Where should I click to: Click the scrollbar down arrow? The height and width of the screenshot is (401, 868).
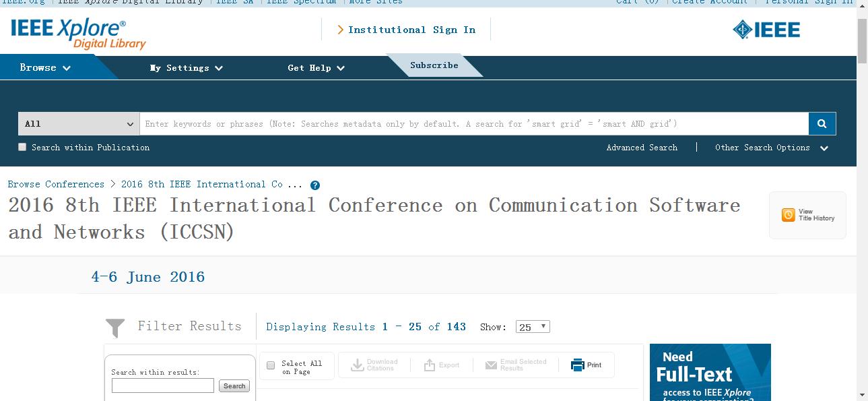[x=862, y=395]
